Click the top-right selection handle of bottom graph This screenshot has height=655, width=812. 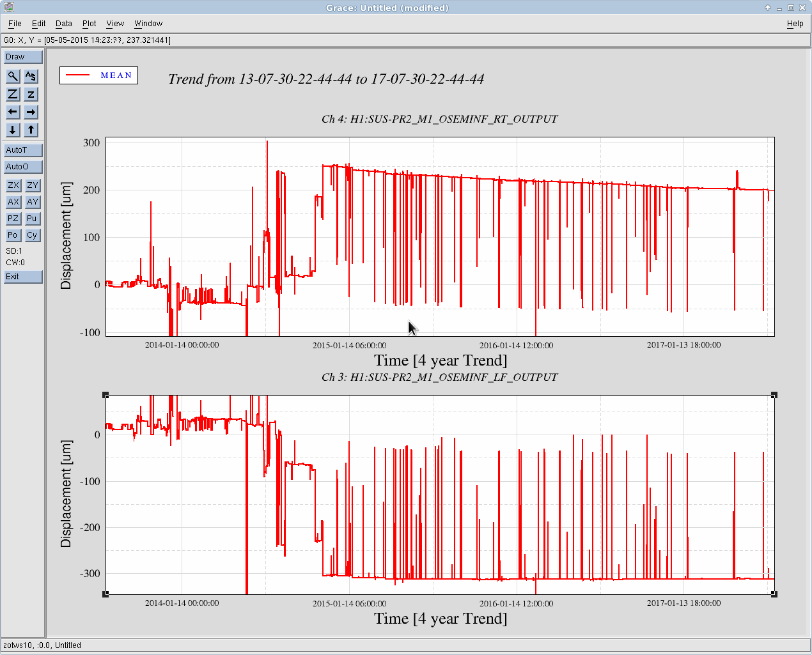tap(774, 396)
